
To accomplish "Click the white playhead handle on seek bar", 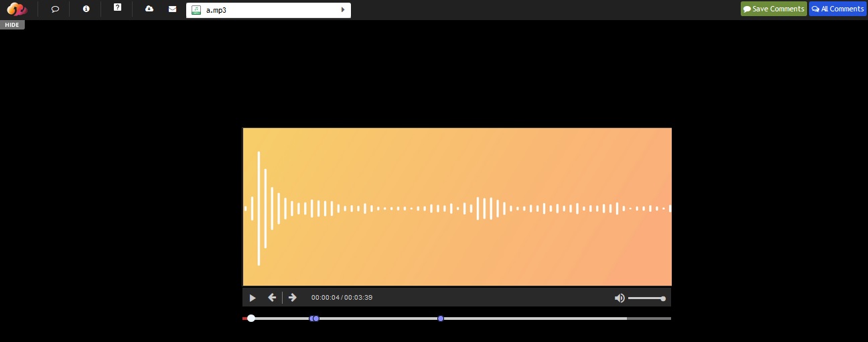I will pyautogui.click(x=251, y=319).
